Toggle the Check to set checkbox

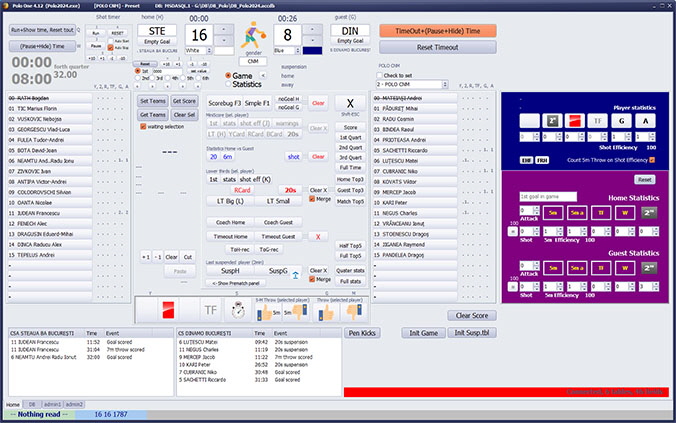click(x=379, y=75)
